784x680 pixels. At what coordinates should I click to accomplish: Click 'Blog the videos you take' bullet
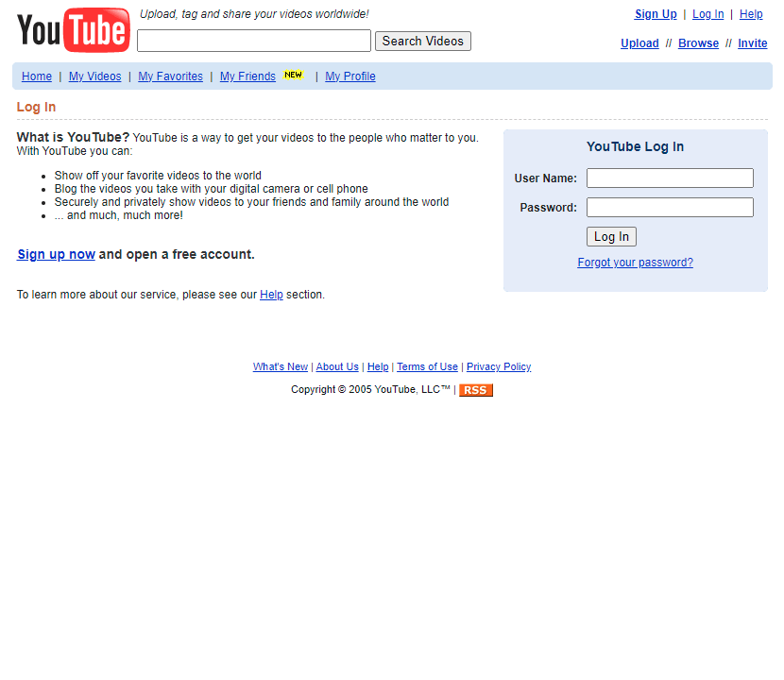pyautogui.click(x=211, y=189)
